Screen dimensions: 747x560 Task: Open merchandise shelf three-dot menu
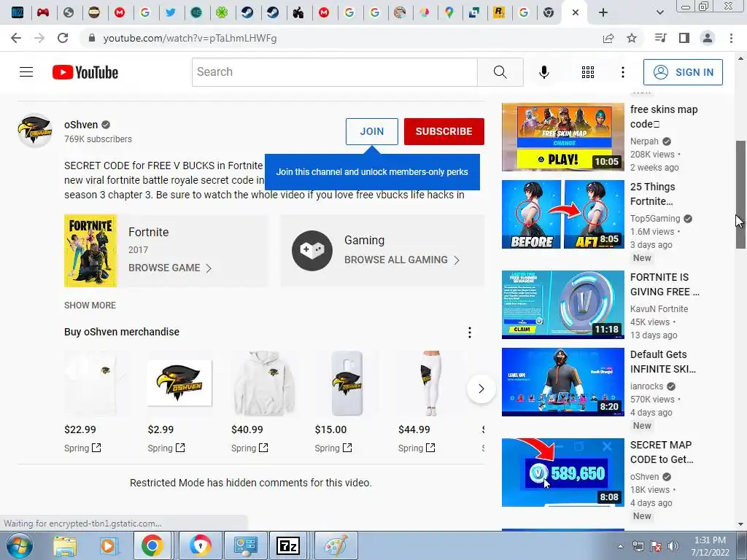point(470,332)
